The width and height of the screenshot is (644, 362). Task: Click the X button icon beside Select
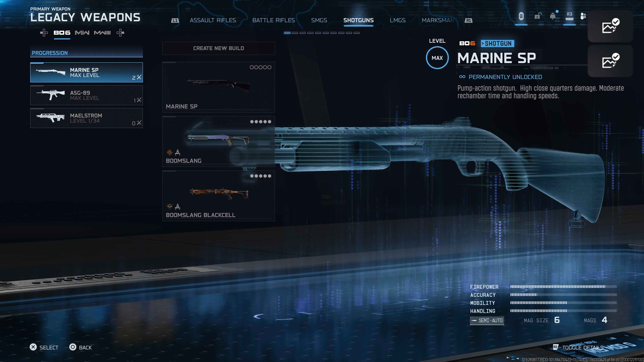click(33, 347)
